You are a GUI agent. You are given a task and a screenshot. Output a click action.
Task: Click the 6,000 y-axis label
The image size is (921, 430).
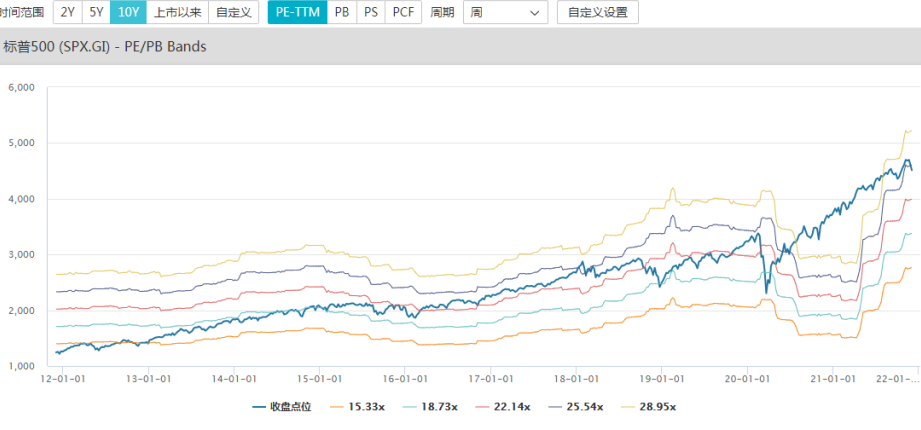click(22, 88)
